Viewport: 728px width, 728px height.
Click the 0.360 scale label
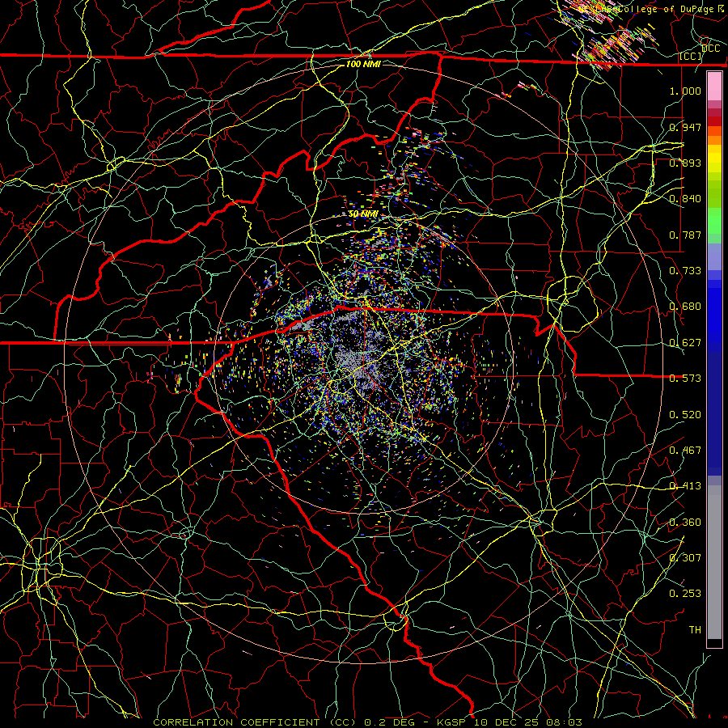coord(685,523)
